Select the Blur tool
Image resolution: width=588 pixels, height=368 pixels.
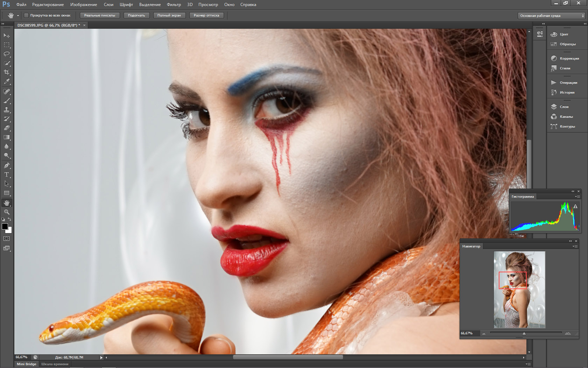point(7,146)
